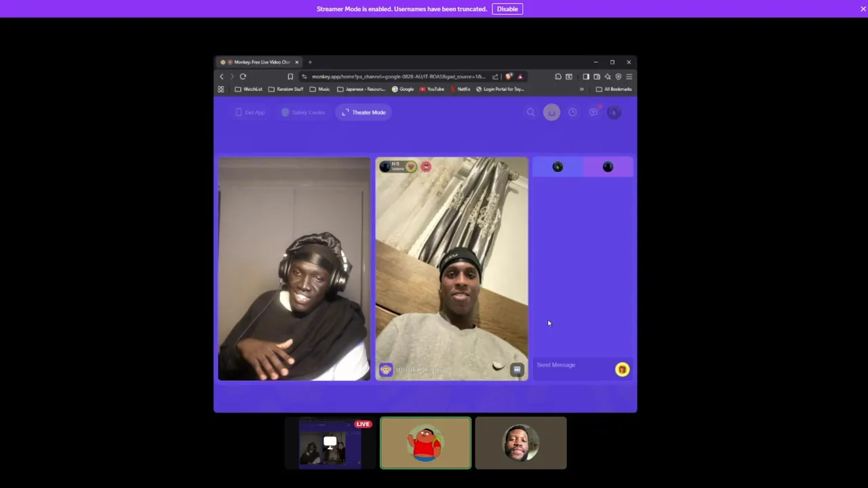Click the highlighted round icon beside search
The image size is (868, 488).
(551, 113)
